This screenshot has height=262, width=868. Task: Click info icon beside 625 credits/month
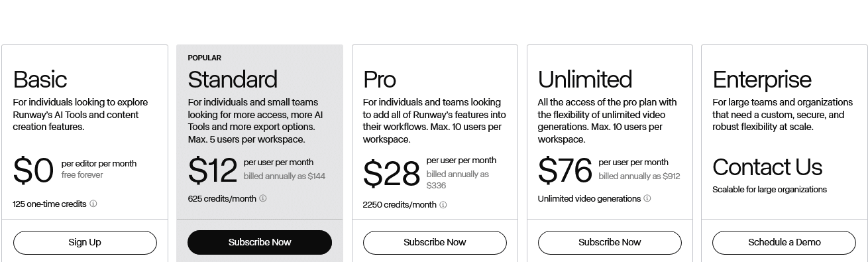263,198
